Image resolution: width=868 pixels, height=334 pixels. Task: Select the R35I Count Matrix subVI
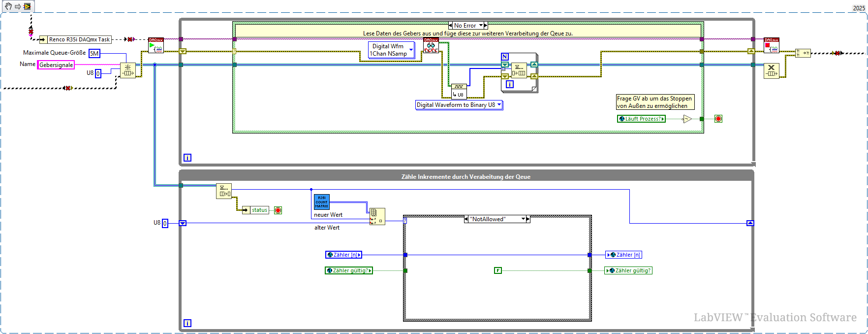click(x=322, y=202)
